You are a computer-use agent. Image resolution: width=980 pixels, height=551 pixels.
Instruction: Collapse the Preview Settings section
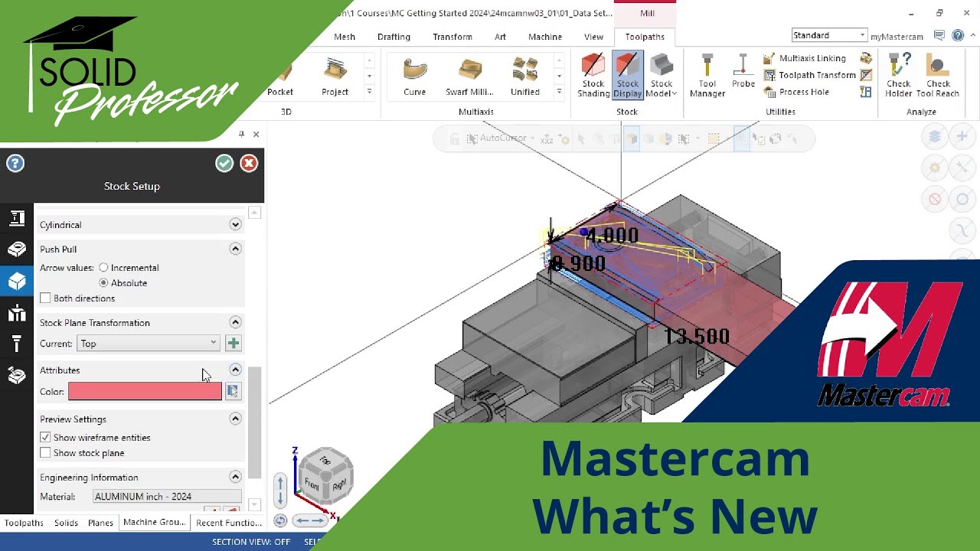click(236, 419)
